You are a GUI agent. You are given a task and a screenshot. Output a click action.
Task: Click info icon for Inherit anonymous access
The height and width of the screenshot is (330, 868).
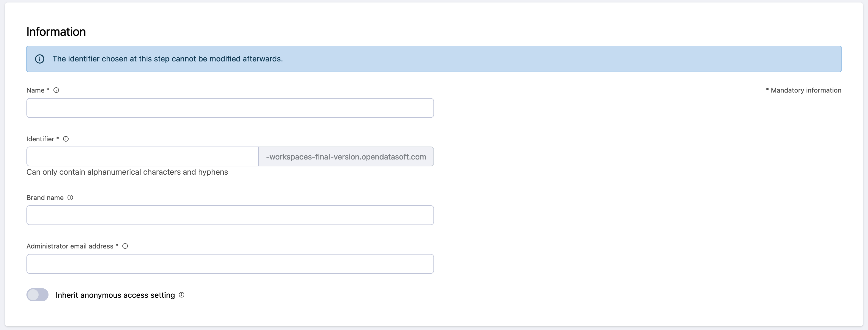coord(182,295)
